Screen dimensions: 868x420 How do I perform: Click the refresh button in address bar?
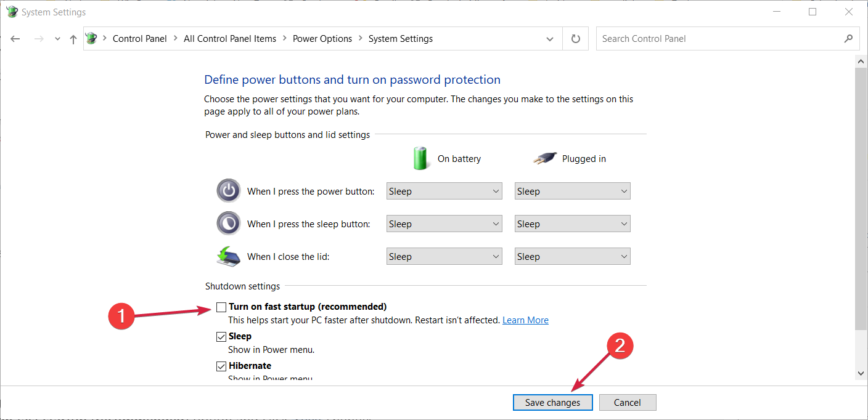[576, 39]
